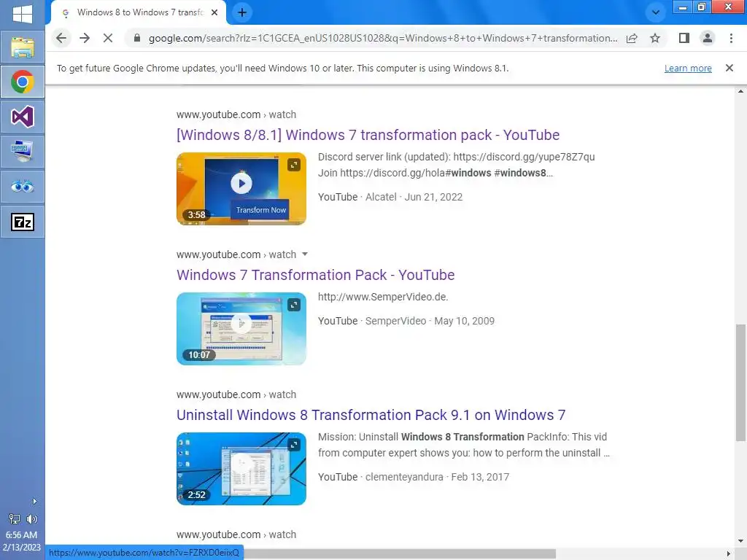The width and height of the screenshot is (747, 560).
Task: Click the address bar URL field
Action: point(382,38)
